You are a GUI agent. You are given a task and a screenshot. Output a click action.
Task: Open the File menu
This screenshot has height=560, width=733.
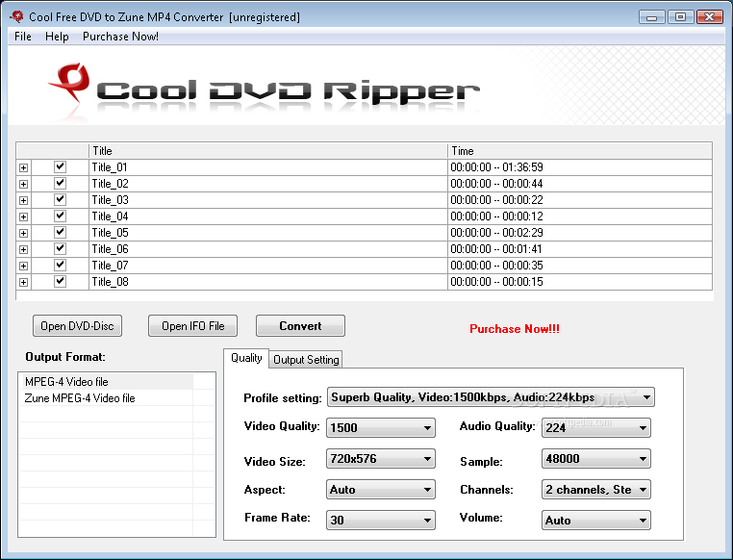[x=23, y=37]
